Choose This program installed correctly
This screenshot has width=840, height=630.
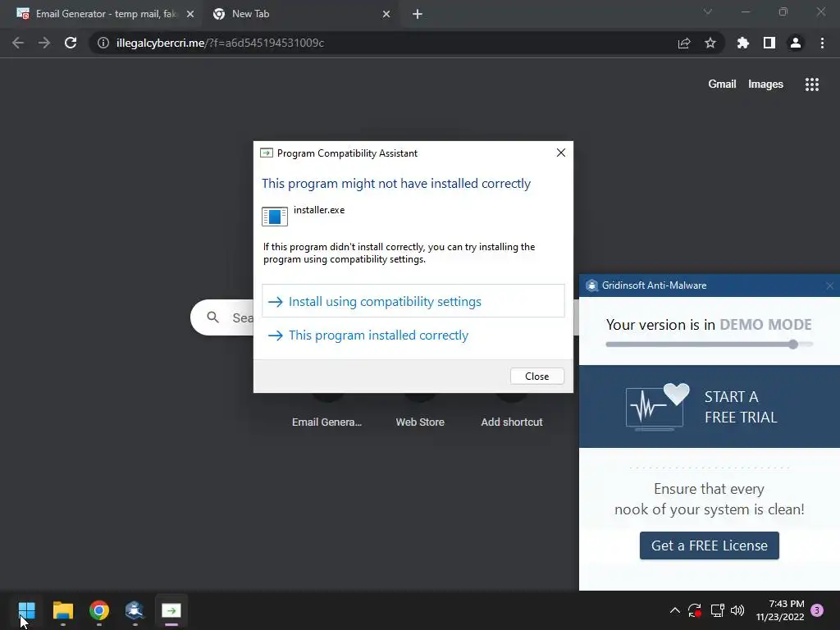coord(413,336)
